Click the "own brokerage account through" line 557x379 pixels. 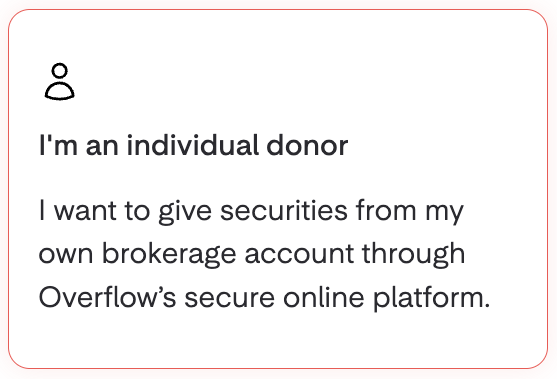(x=252, y=255)
